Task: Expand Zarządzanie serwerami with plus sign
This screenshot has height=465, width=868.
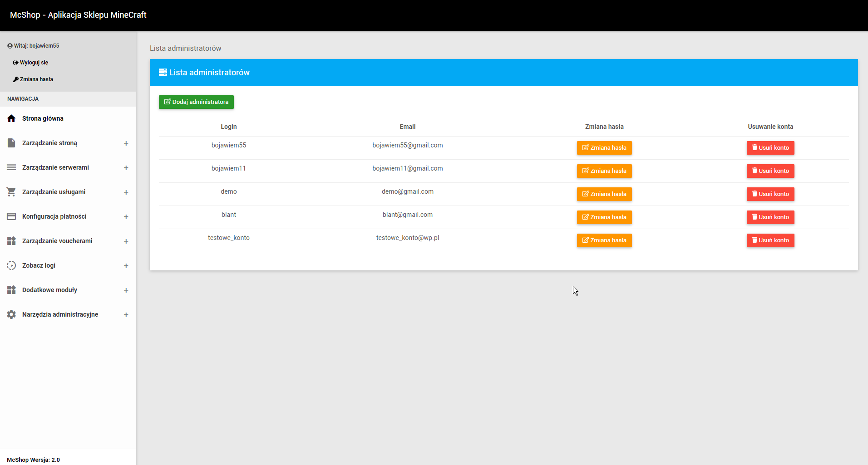Action: pos(126,168)
